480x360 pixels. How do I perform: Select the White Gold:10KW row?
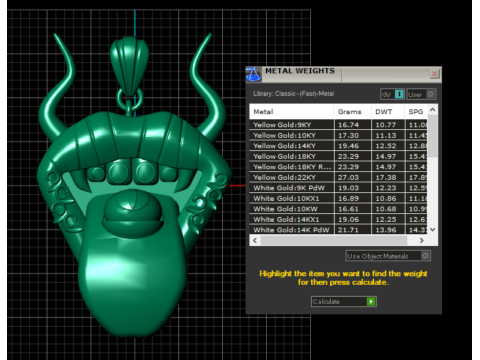(338, 209)
